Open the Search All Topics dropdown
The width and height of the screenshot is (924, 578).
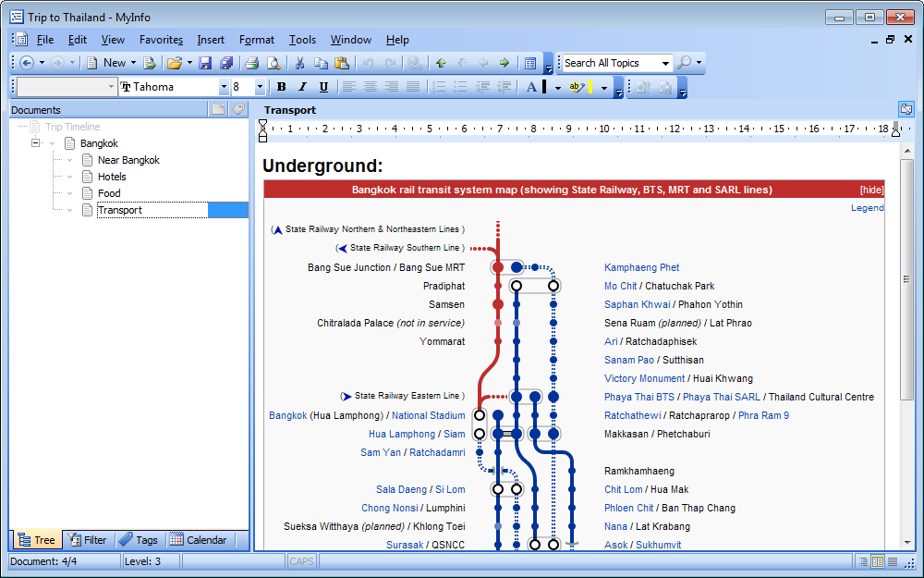click(665, 63)
